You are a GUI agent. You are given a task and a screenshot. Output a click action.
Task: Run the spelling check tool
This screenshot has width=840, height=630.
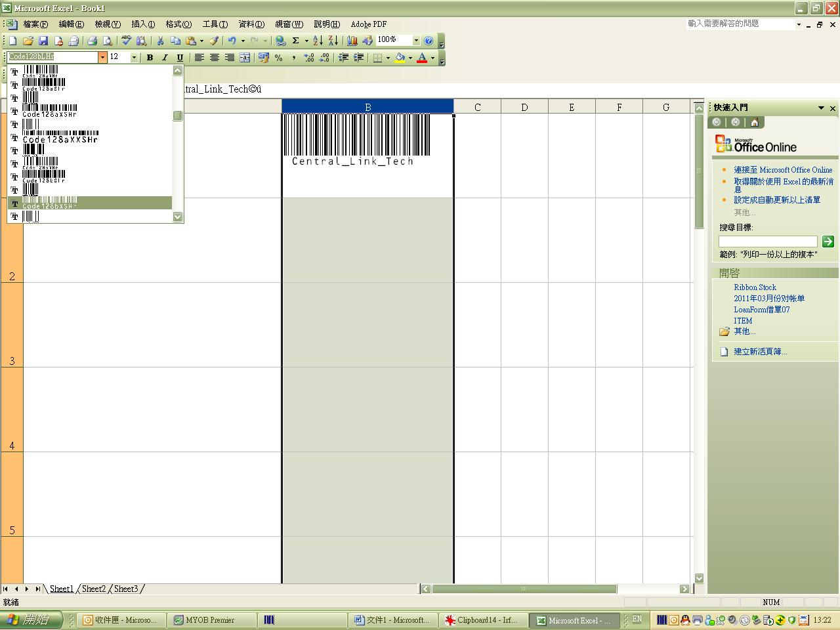126,41
